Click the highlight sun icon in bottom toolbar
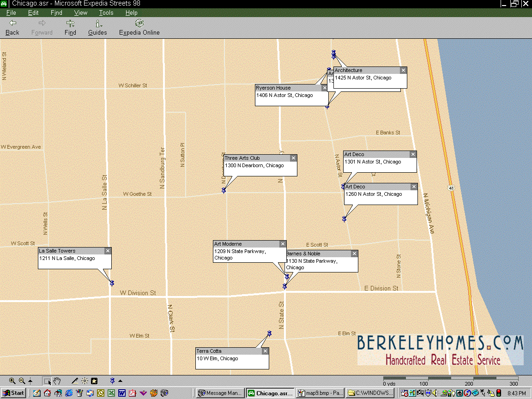 click(x=85, y=381)
